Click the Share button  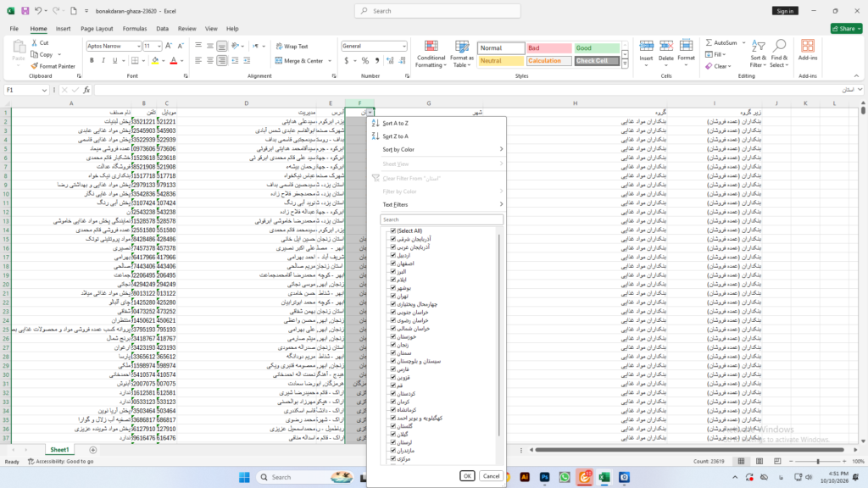[847, 29]
